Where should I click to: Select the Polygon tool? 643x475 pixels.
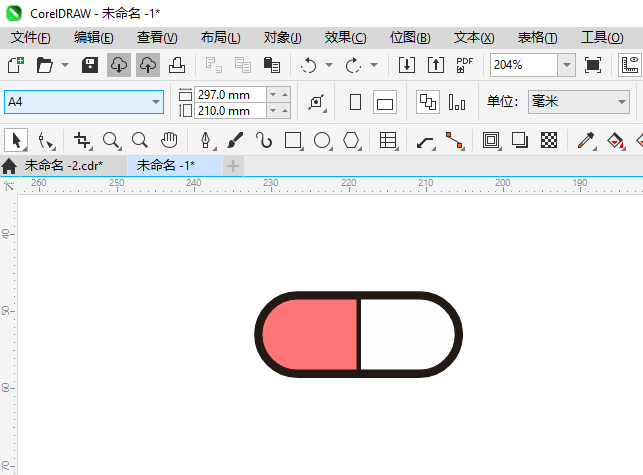pos(351,140)
